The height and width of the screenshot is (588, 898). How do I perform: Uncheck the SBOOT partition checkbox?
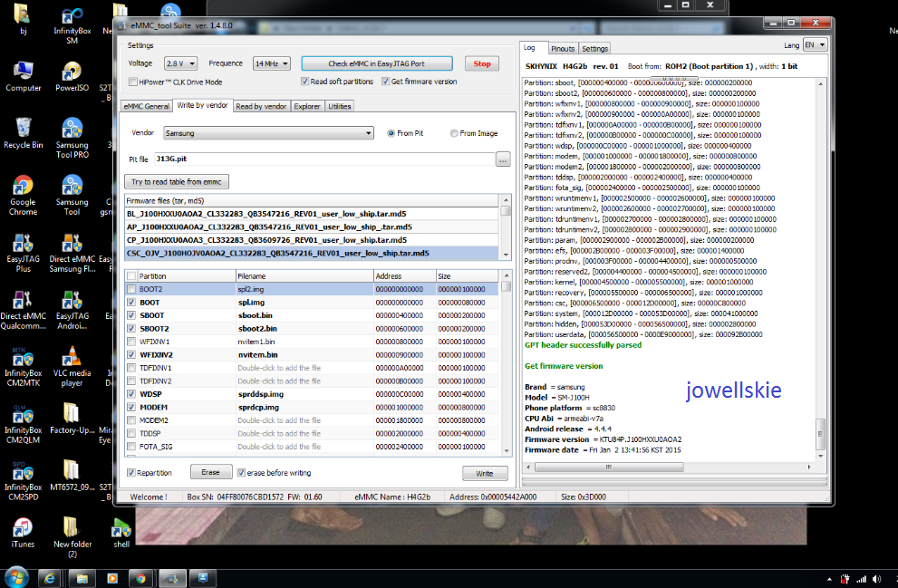tap(131, 315)
